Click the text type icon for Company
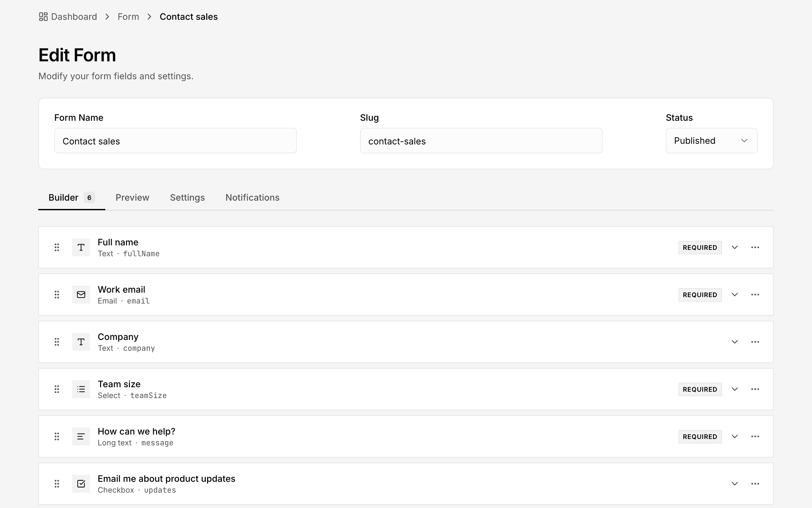812x508 pixels. click(81, 342)
